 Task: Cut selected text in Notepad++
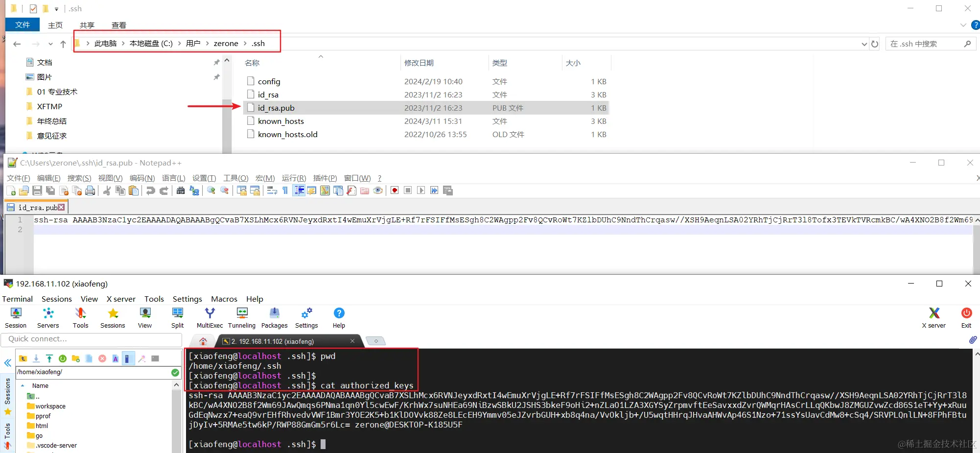(x=107, y=191)
